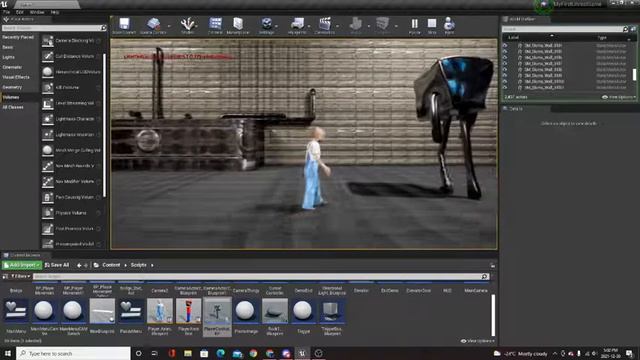Click the Save All button
The height and width of the screenshot is (360, 640).
click(x=57, y=265)
